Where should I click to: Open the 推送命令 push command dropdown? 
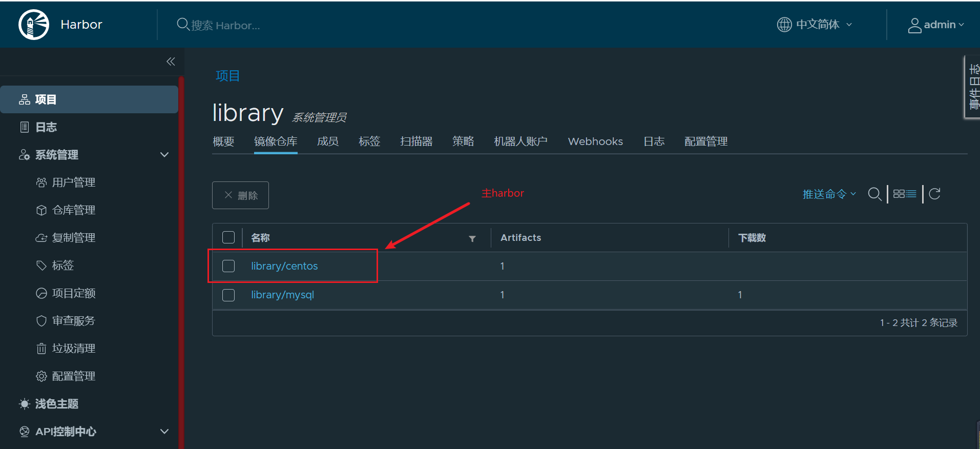[x=829, y=194]
